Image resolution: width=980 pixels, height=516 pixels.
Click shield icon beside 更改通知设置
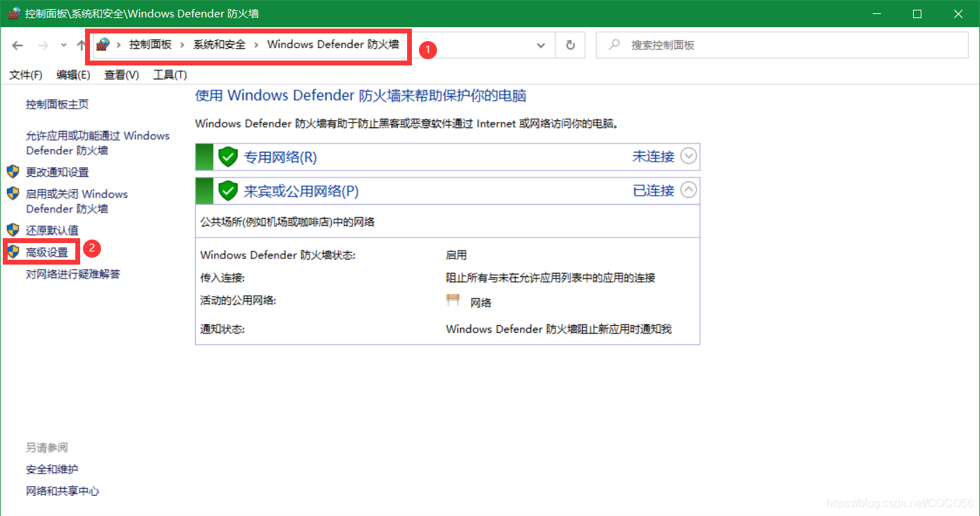coord(13,172)
